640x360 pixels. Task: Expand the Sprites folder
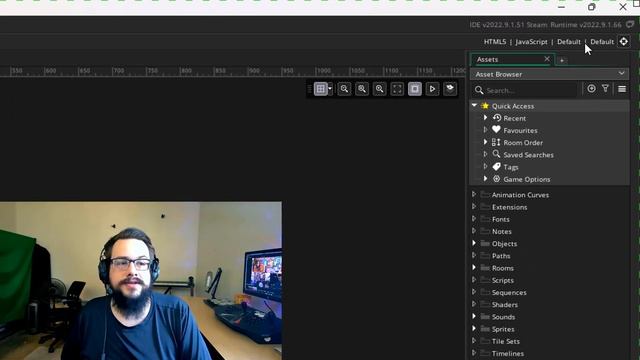tap(474, 329)
